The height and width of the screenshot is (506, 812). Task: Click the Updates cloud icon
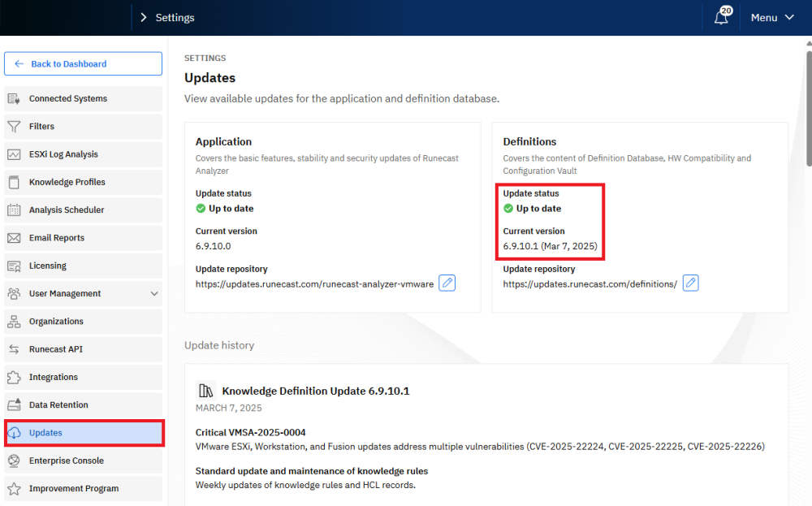tap(13, 433)
